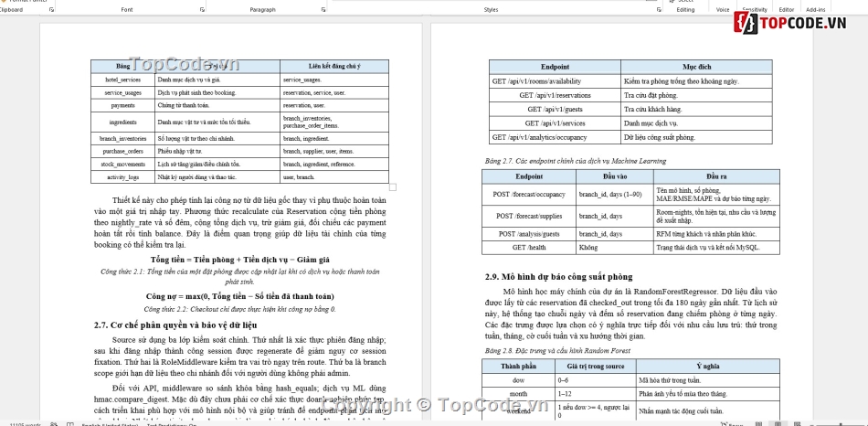Click the heading '2.7. Cơ chế phân quyền'
Viewport: 868px width, 426px height.
coord(175,325)
